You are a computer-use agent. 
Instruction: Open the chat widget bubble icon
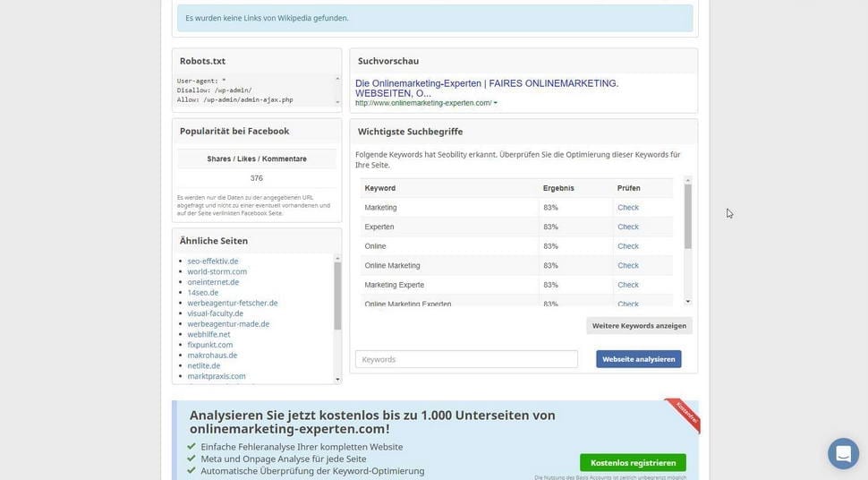843,453
